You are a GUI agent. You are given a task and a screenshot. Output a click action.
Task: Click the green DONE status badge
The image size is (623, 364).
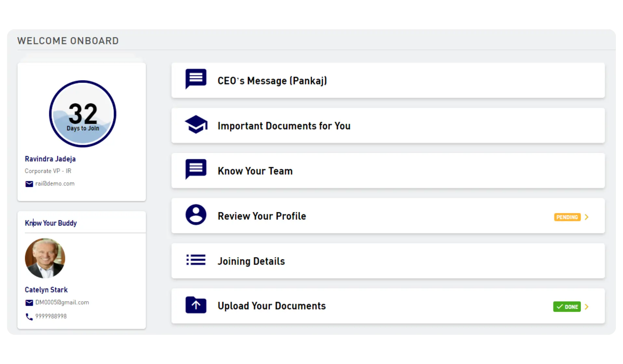(567, 307)
